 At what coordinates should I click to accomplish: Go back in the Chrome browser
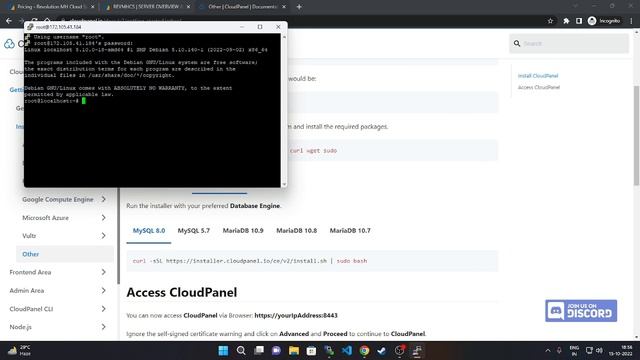9,21
